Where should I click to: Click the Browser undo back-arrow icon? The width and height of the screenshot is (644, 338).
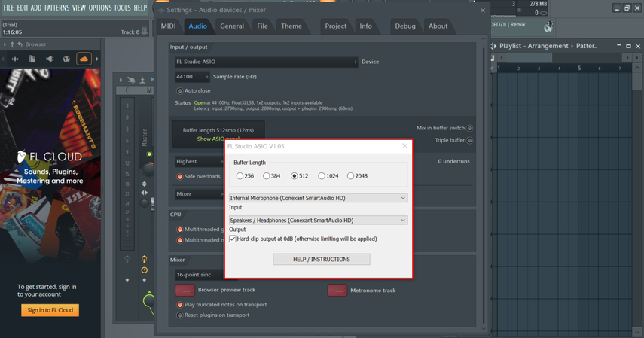pyautogui.click(x=20, y=44)
